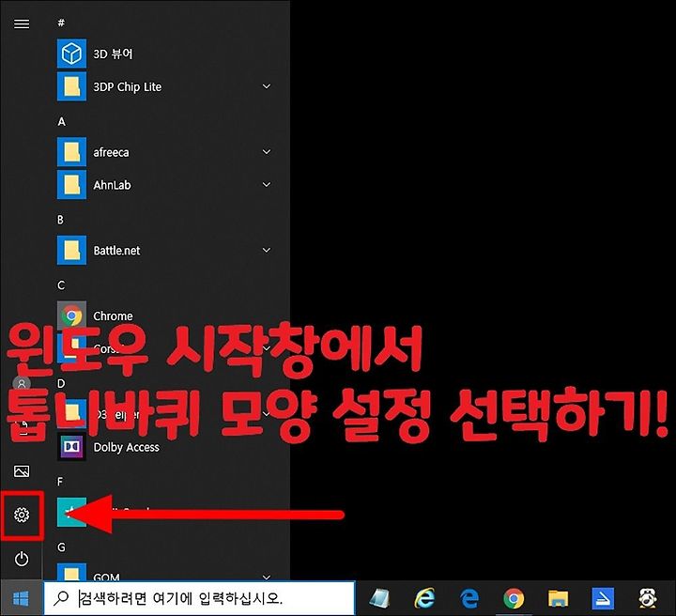Screen dimensions: 676x616
Task: Click the 'F' letter section header
Action: (60, 482)
